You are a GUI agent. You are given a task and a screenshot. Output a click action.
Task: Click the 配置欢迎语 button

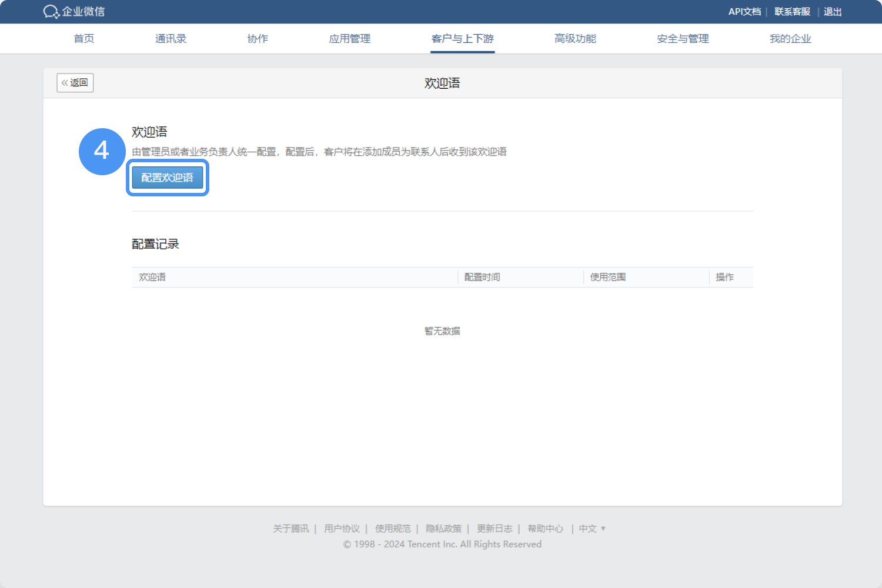click(x=168, y=178)
